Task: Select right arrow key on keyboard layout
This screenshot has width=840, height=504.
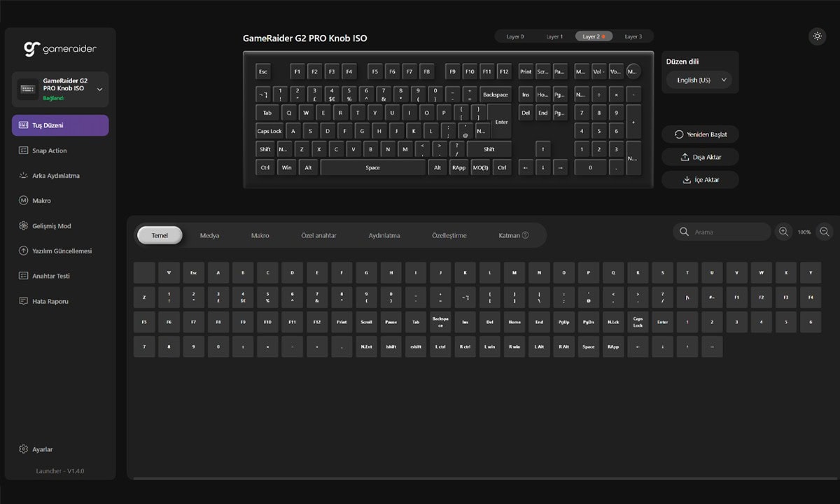Action: 560,168
